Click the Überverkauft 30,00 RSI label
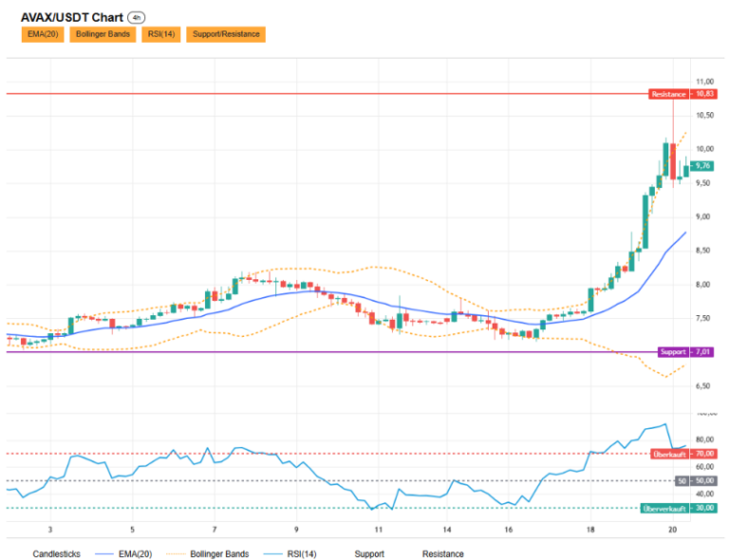The height and width of the screenshot is (560, 729). (x=679, y=509)
